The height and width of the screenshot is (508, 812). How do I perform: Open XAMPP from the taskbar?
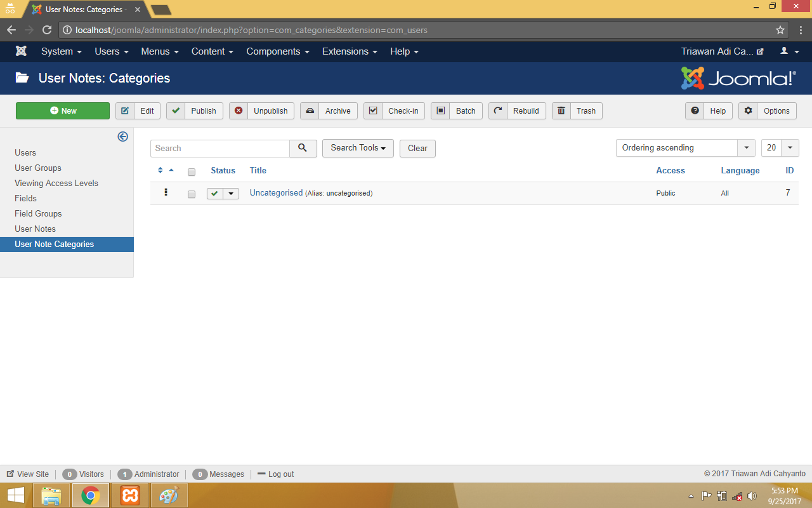click(130, 495)
